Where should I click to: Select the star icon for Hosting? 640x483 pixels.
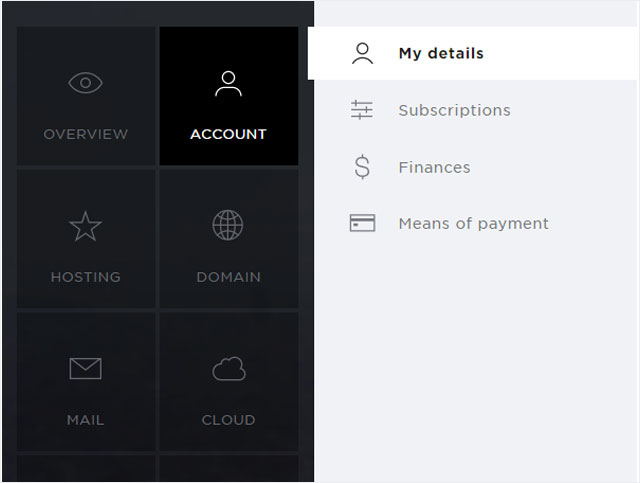click(85, 226)
